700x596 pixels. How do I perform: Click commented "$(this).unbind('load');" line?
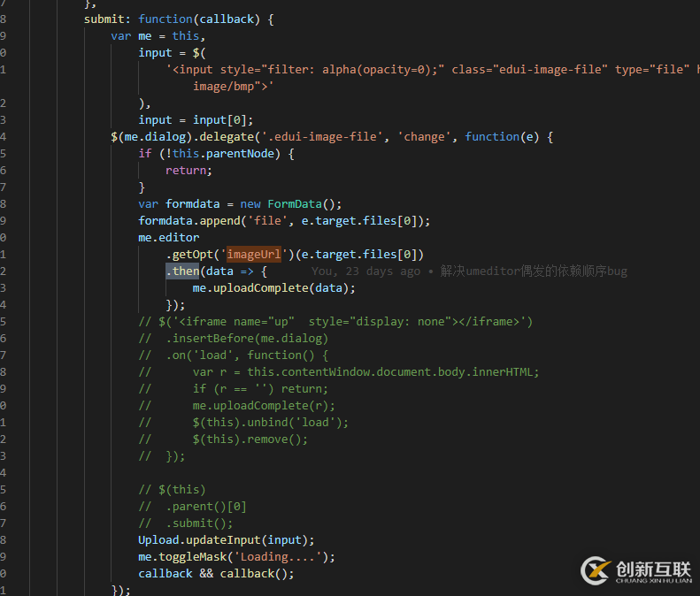[243, 423]
